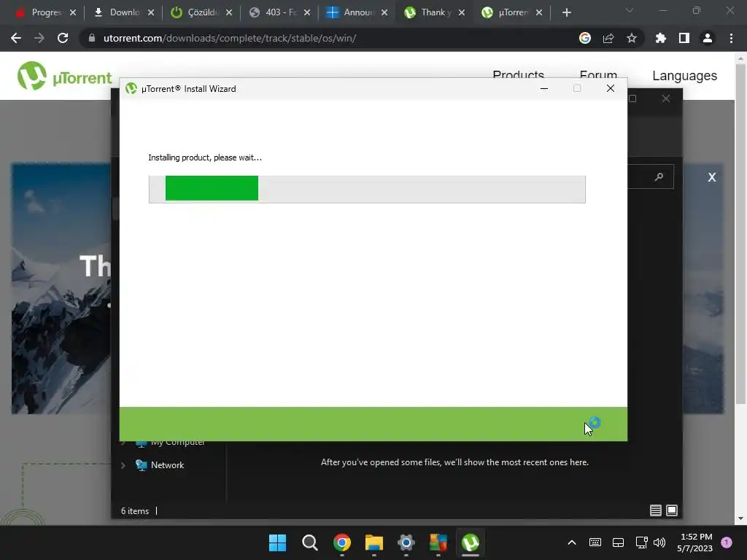Screen dimensions: 747x560
Task: Expand the Network tree item
Action: 123,465
